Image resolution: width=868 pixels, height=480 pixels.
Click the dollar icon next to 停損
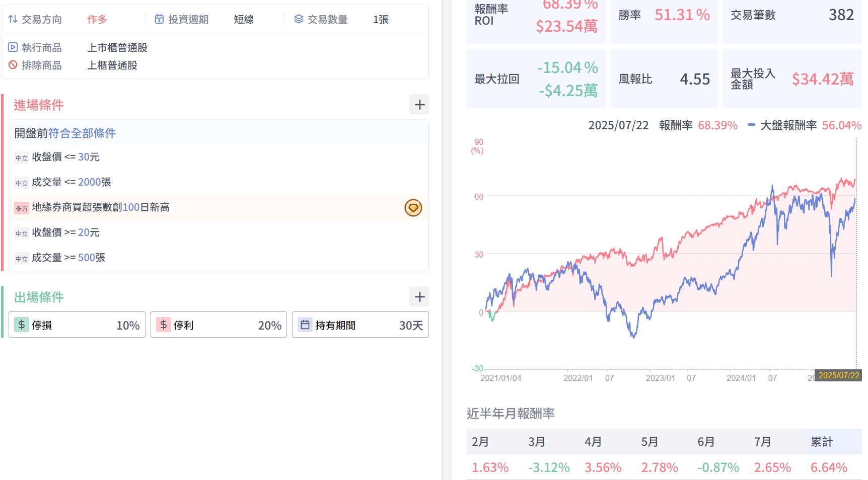tap(22, 325)
